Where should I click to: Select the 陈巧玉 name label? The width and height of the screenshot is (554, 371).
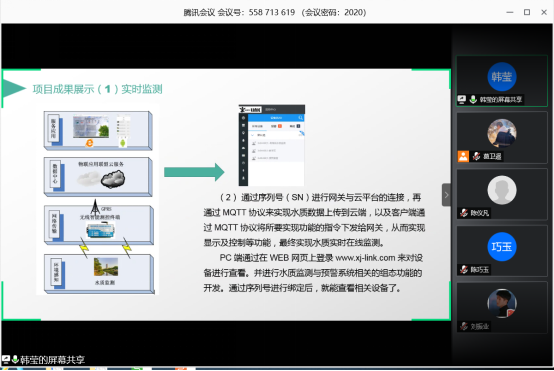(479, 270)
